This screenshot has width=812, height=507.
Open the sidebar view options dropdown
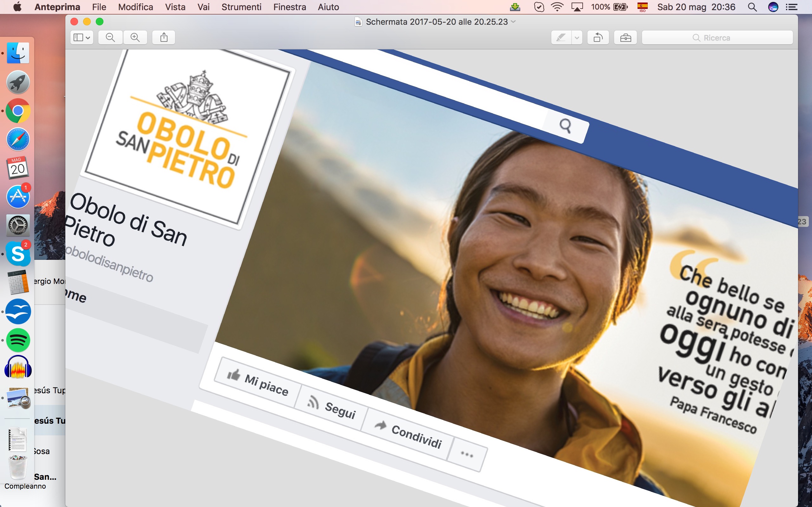pyautogui.click(x=82, y=37)
